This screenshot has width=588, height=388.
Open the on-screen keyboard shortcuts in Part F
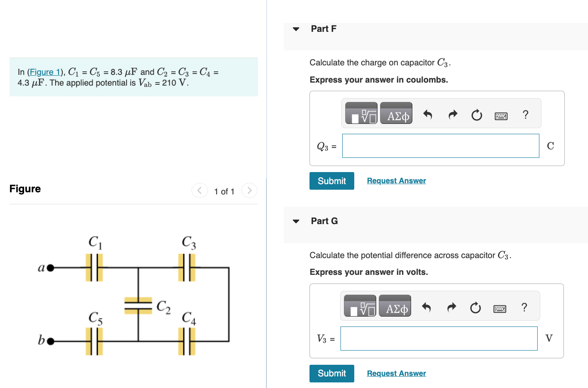[501, 115]
